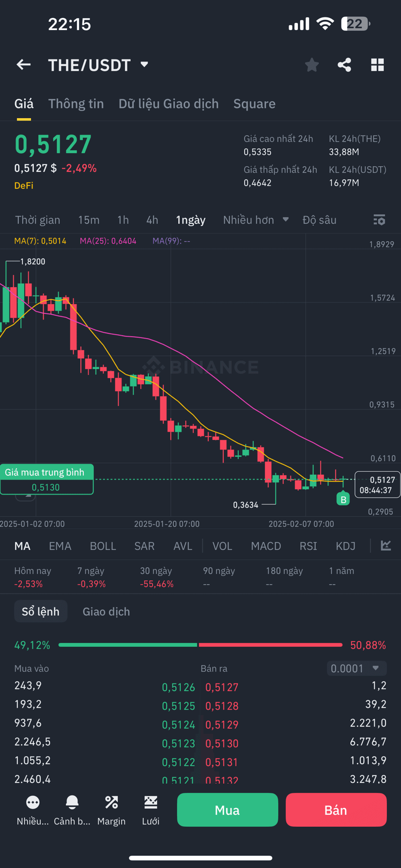Toggle the RSI indicator
Screen dimensions: 401x868
(x=308, y=546)
